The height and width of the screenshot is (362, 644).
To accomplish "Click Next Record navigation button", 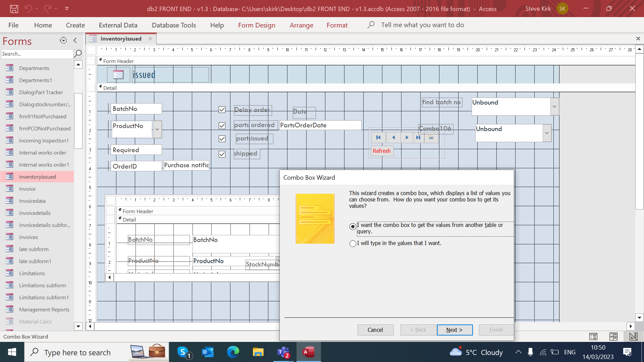I will tap(407, 137).
